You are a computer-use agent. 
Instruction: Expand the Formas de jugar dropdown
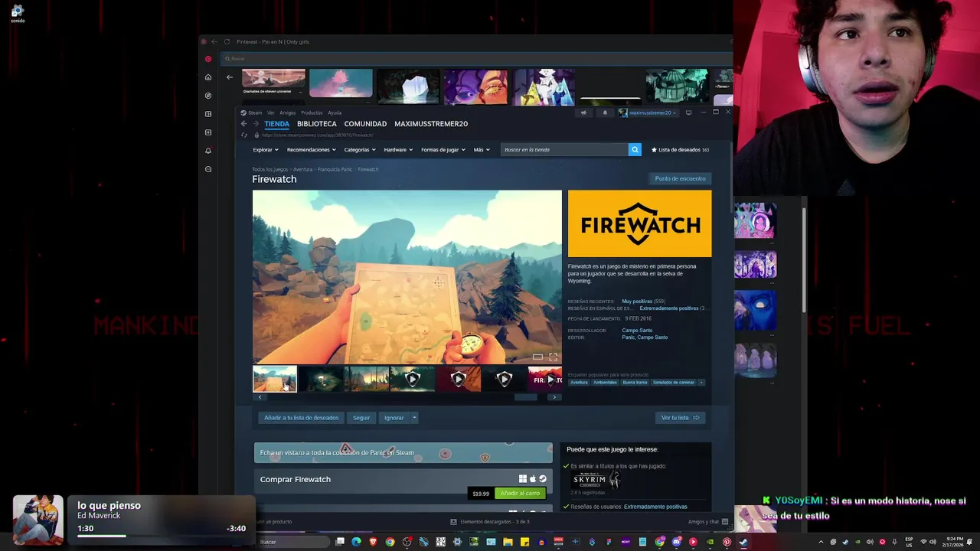click(x=443, y=150)
